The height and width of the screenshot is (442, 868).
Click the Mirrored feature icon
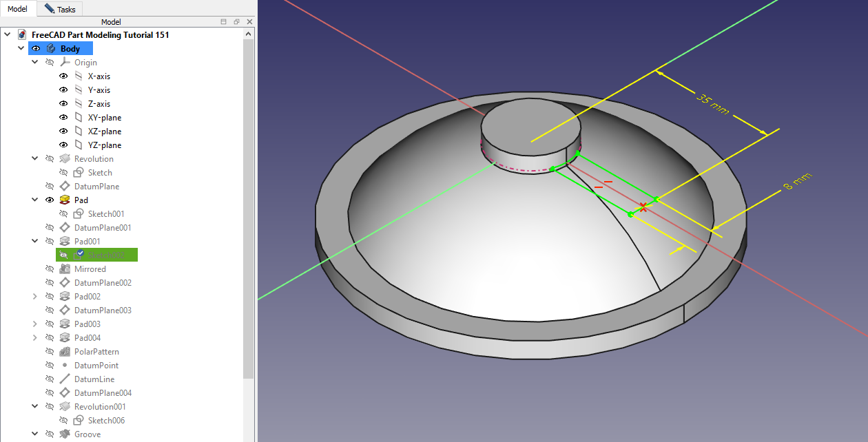tap(65, 269)
